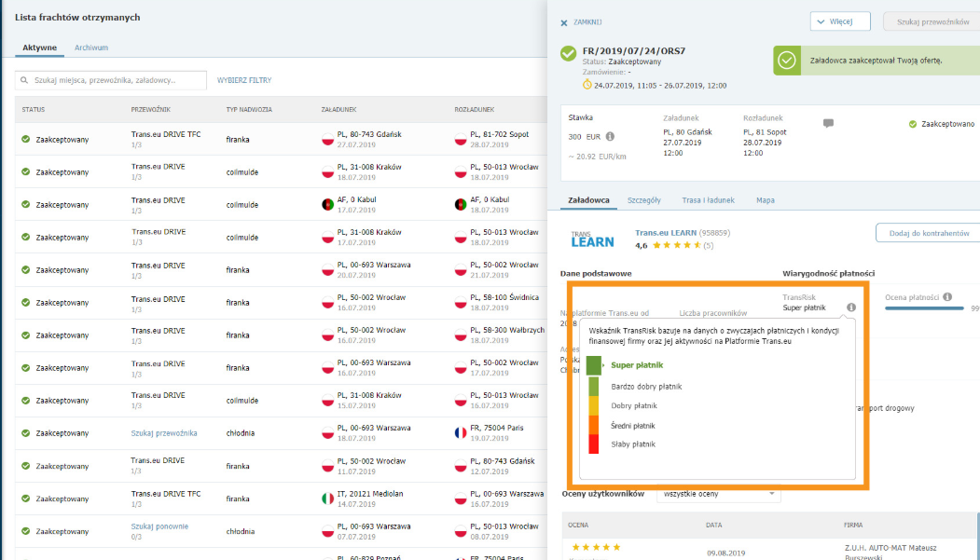Expand the wszystkie oceny dropdown

(x=718, y=494)
